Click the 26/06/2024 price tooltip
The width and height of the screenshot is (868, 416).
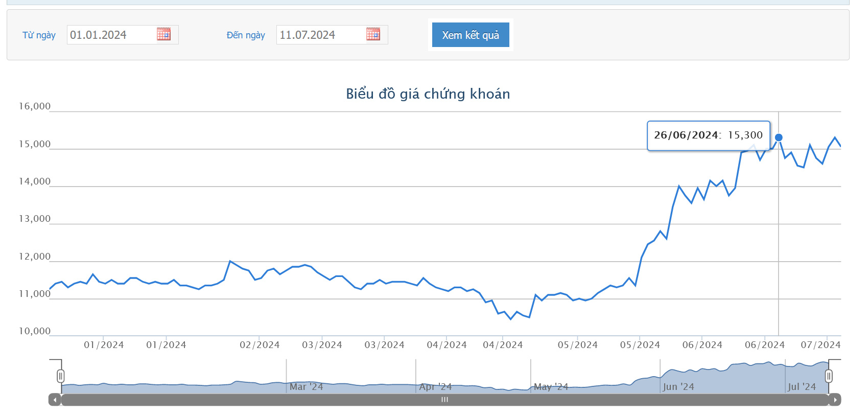(x=709, y=135)
